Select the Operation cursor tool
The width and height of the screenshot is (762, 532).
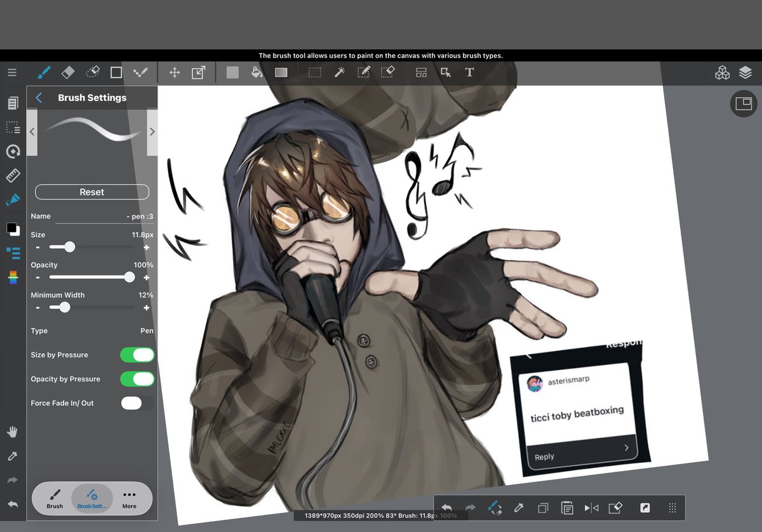point(446,72)
